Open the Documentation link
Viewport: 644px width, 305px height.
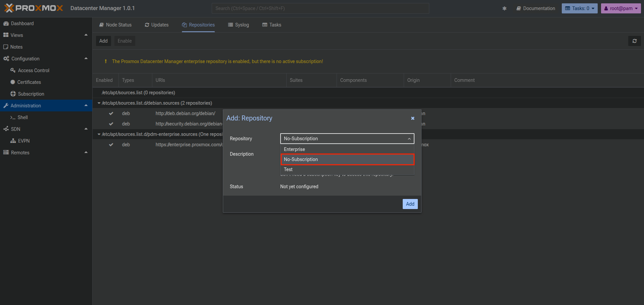[536, 8]
